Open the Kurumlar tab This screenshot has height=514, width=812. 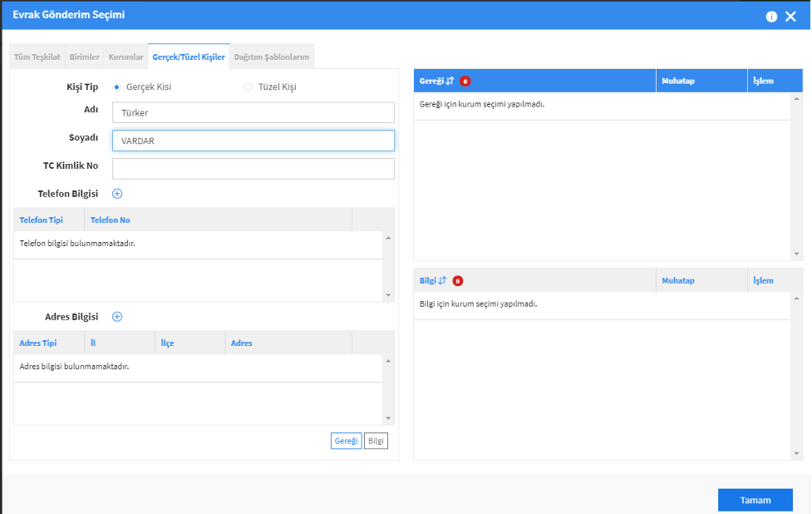click(125, 57)
